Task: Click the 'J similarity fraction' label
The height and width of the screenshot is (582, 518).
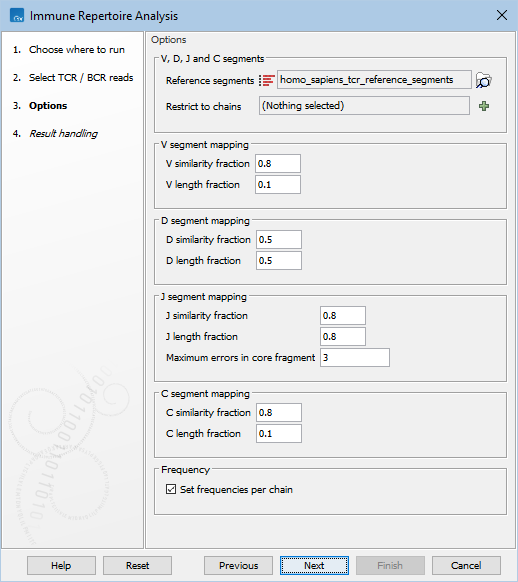Action: (207, 316)
